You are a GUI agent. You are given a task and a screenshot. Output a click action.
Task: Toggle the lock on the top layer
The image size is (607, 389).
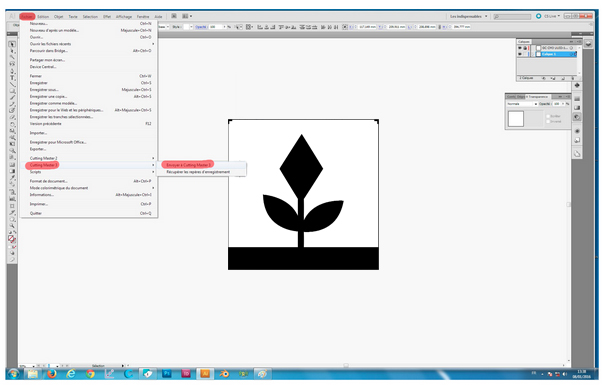pyautogui.click(x=525, y=48)
